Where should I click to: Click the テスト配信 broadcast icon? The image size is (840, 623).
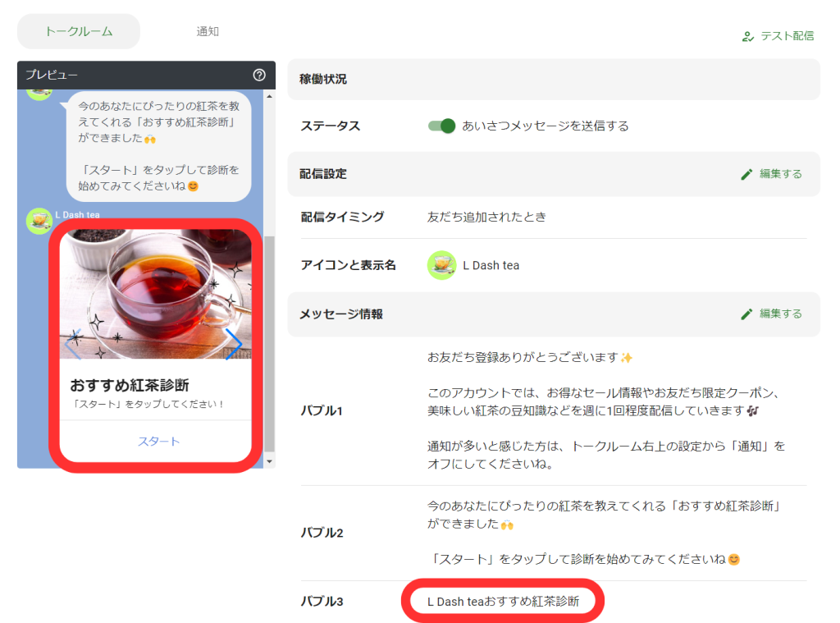747,37
